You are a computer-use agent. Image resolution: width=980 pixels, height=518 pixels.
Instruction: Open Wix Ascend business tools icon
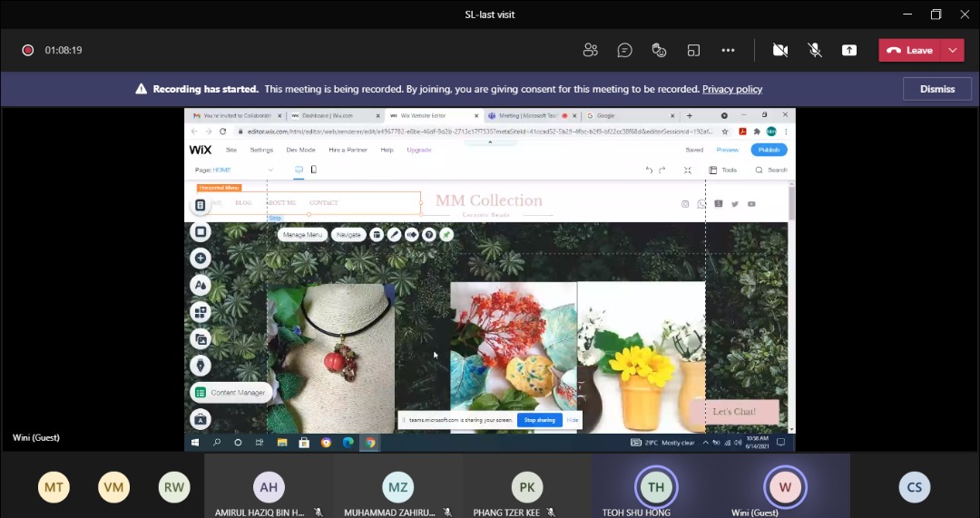click(200, 419)
